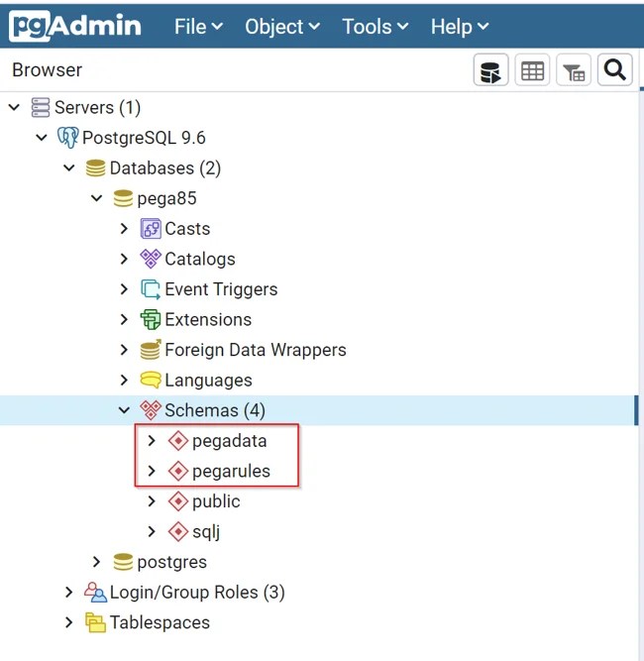This screenshot has height=661, width=644.
Task: Click the pega85 database icon
Action: point(123,198)
